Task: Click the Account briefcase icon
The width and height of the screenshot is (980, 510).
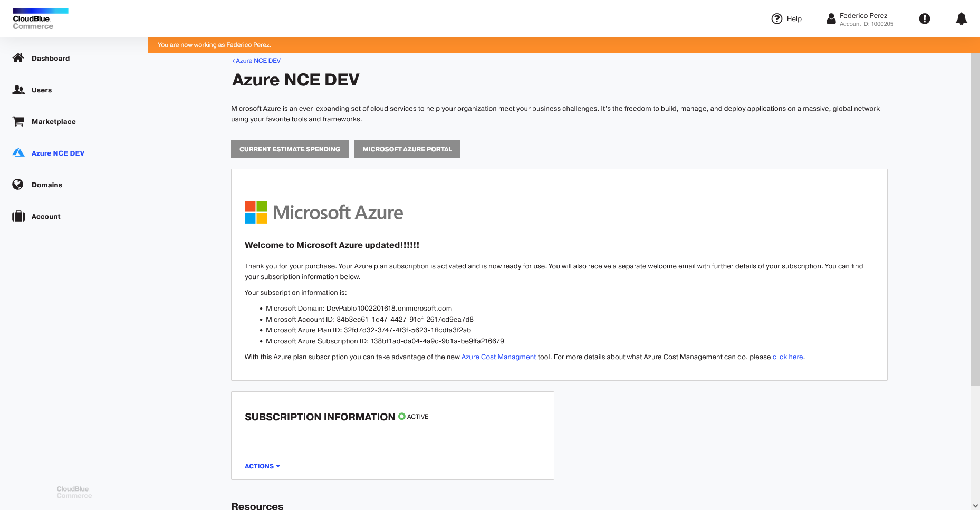Action: (18, 216)
